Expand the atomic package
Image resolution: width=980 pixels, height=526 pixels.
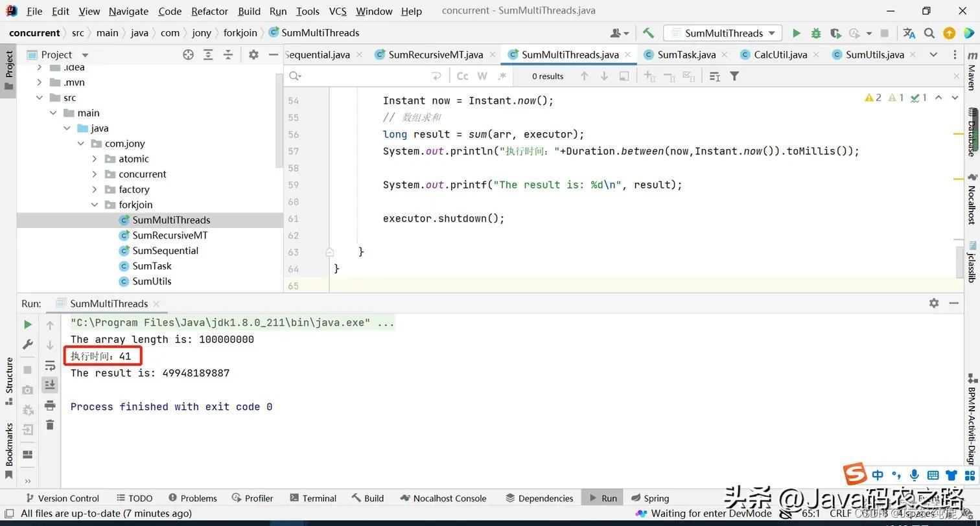(x=95, y=159)
